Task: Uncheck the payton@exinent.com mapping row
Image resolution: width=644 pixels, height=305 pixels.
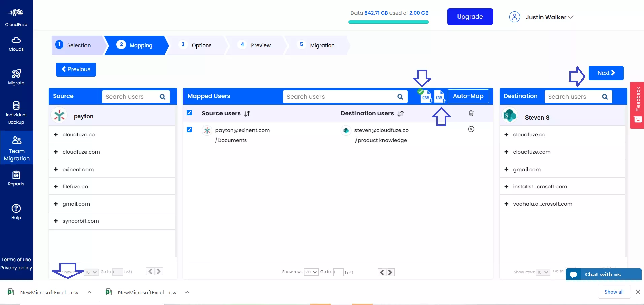Action: 189,130
